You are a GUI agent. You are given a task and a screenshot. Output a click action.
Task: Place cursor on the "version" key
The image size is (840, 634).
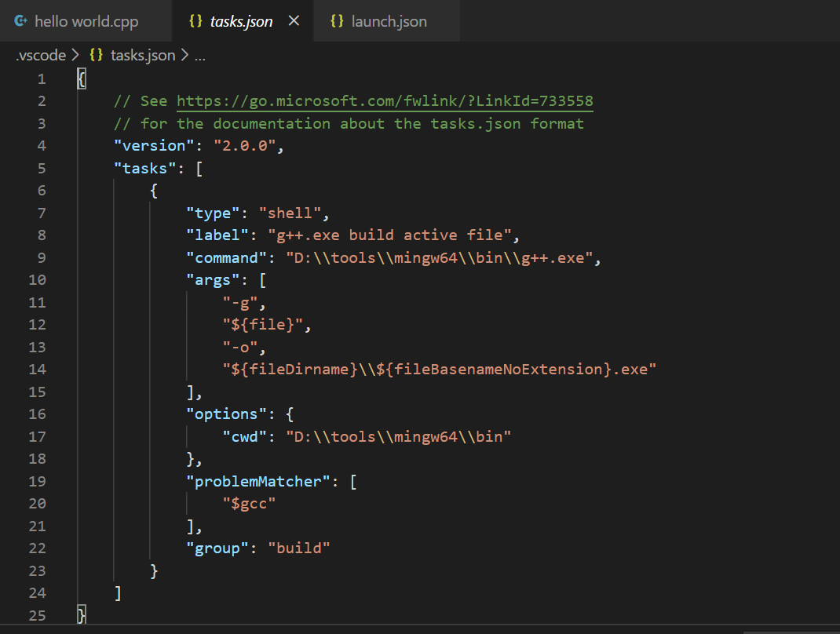[155, 146]
